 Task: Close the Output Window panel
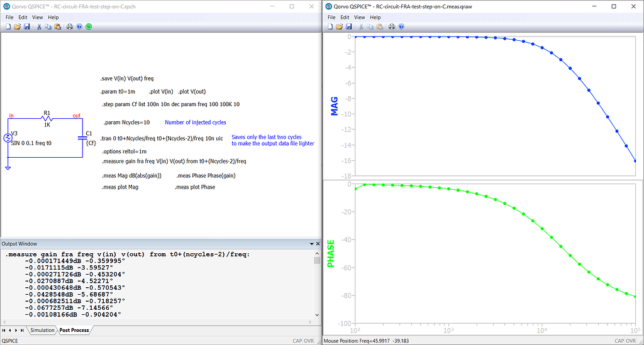(317, 244)
